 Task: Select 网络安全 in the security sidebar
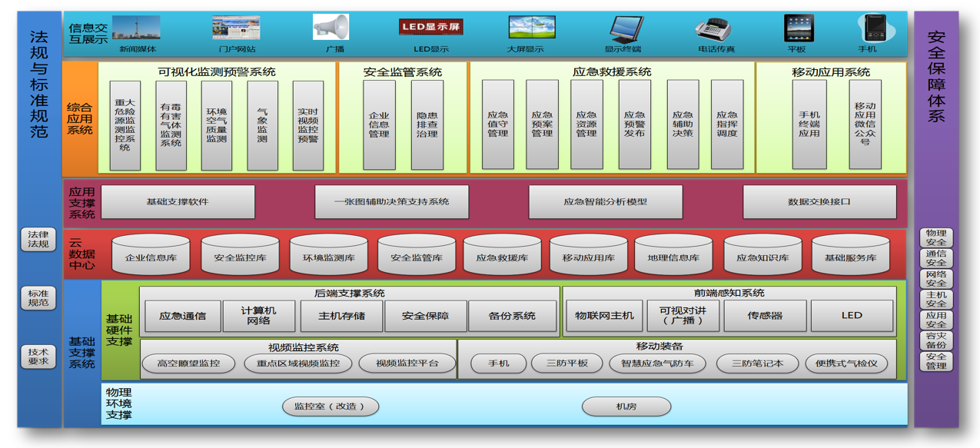pos(936,279)
